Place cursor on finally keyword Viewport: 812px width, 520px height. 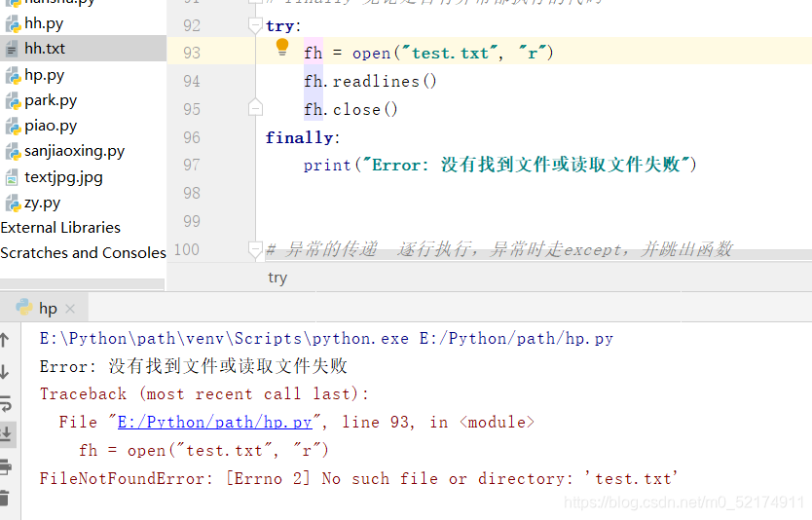tap(299, 137)
